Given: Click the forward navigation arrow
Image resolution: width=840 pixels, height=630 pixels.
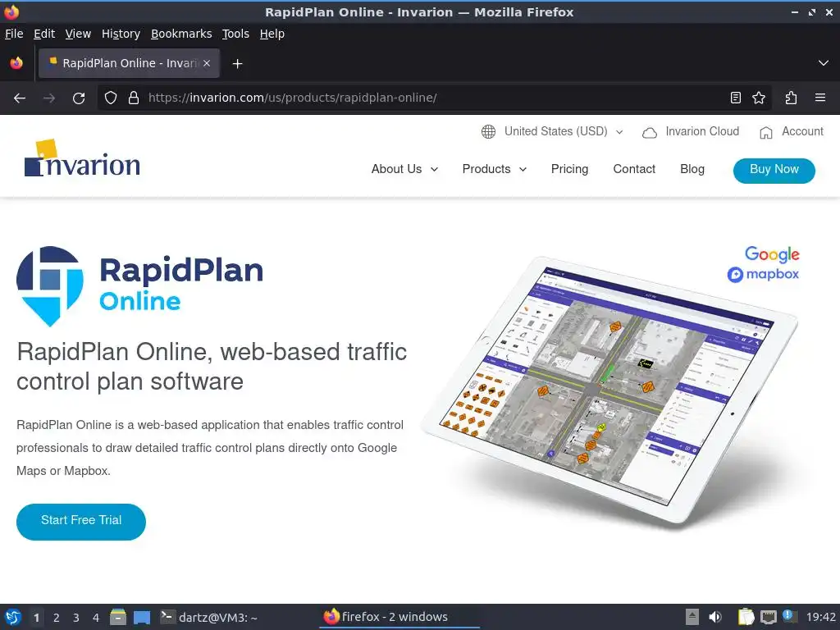Looking at the screenshot, I should pyautogui.click(x=49, y=98).
